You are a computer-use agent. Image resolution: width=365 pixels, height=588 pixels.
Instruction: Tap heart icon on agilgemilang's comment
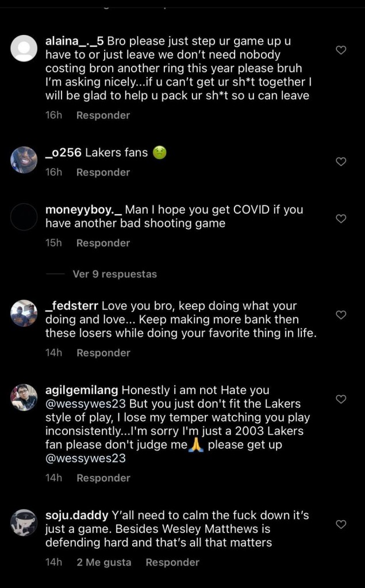[x=341, y=399]
